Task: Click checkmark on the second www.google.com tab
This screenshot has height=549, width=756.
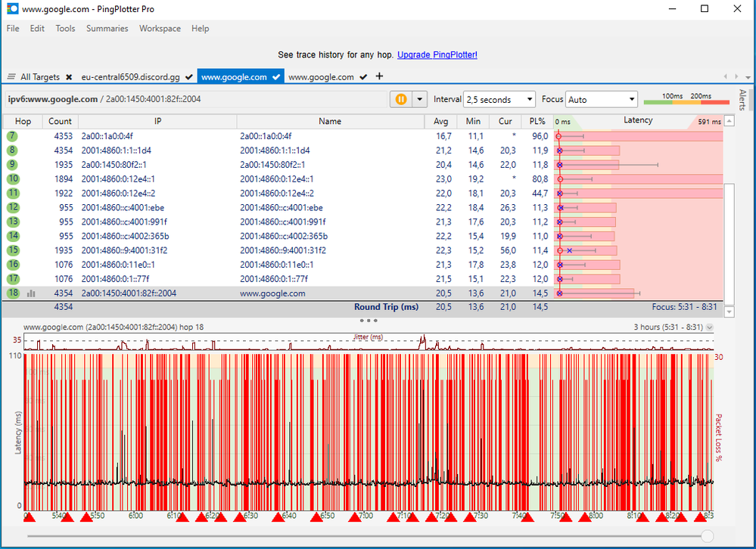Action: (x=363, y=77)
